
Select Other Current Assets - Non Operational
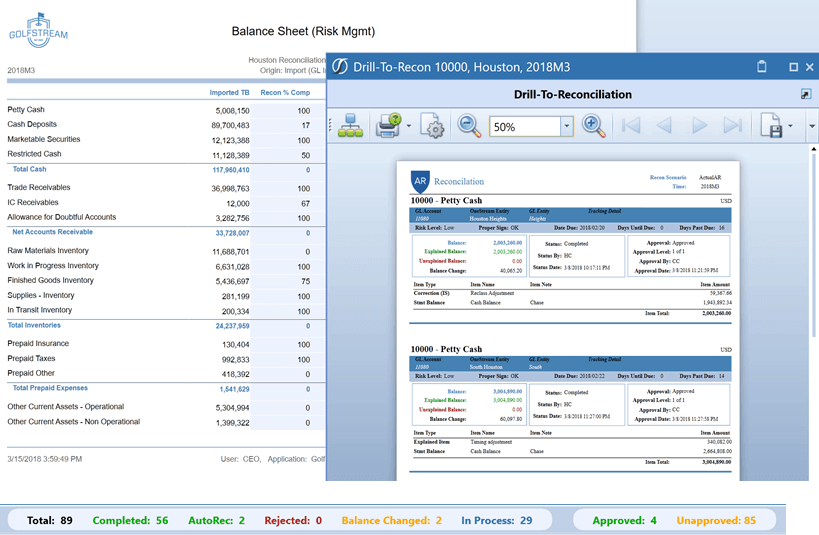[x=74, y=422]
